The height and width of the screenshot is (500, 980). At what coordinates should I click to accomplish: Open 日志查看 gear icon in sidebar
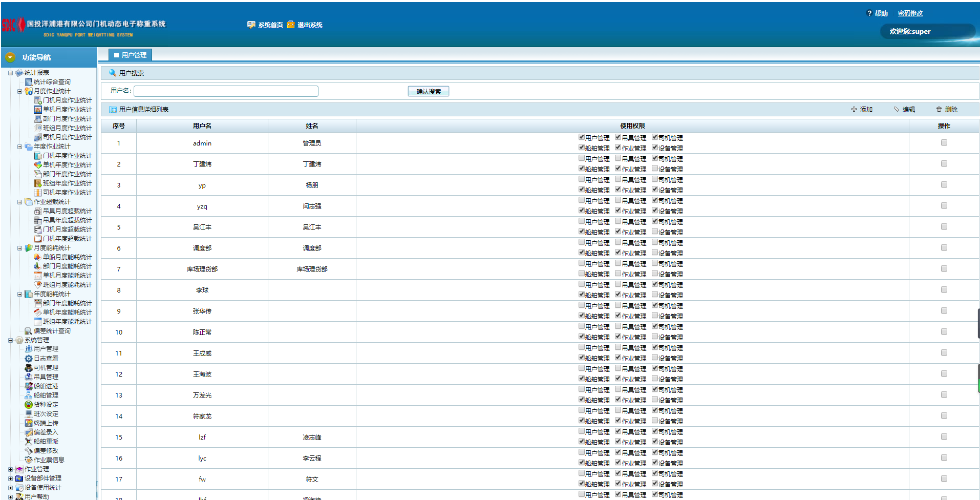29,359
